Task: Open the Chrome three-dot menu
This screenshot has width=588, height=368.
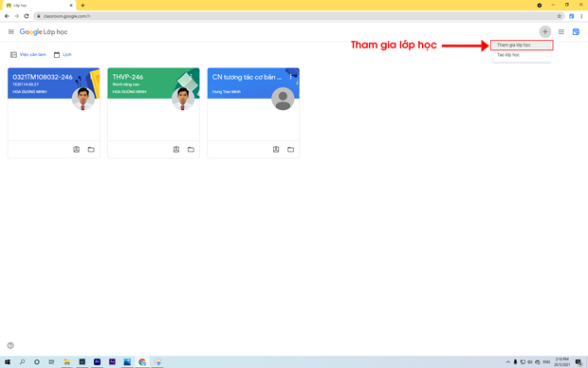Action: (581, 16)
